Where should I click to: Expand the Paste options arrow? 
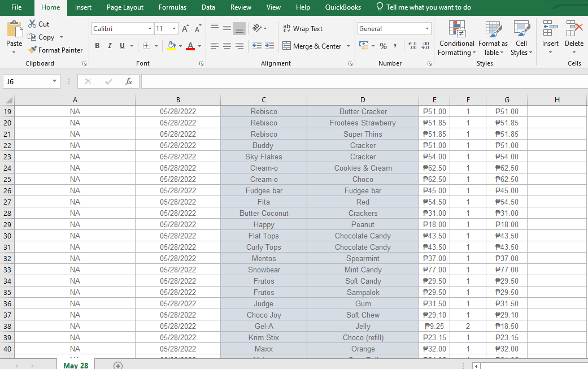tap(14, 52)
